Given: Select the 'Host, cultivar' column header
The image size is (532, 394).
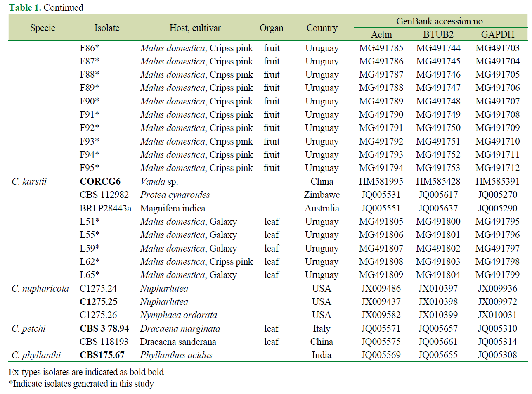Looking at the screenshot, I should pos(195,28).
